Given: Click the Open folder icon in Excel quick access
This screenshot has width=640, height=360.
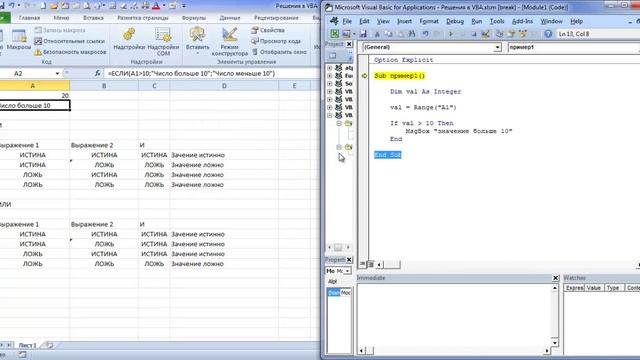Looking at the screenshot, I should coord(54,6).
